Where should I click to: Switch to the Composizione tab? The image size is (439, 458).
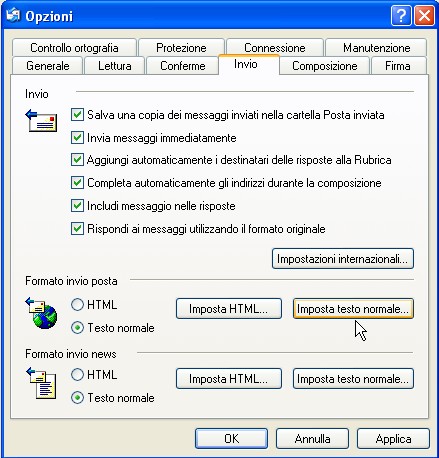tap(325, 66)
